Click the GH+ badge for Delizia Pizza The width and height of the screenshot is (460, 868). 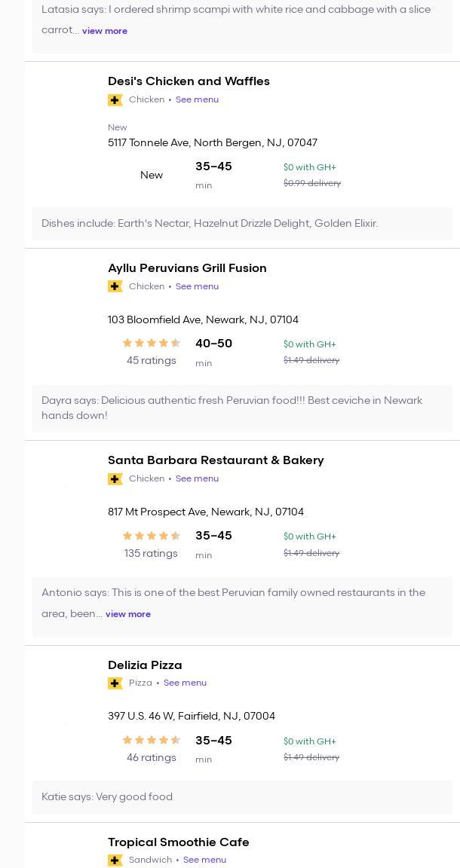[x=115, y=683]
